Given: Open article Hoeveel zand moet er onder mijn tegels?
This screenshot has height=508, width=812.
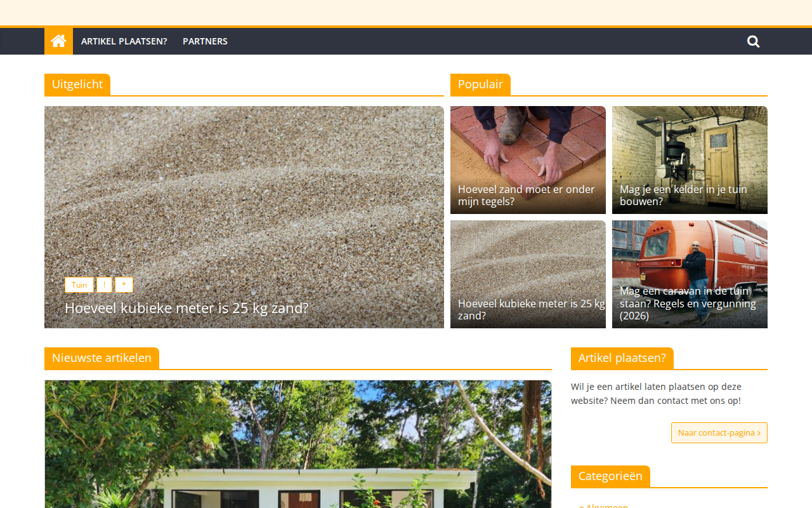Looking at the screenshot, I should [x=527, y=196].
